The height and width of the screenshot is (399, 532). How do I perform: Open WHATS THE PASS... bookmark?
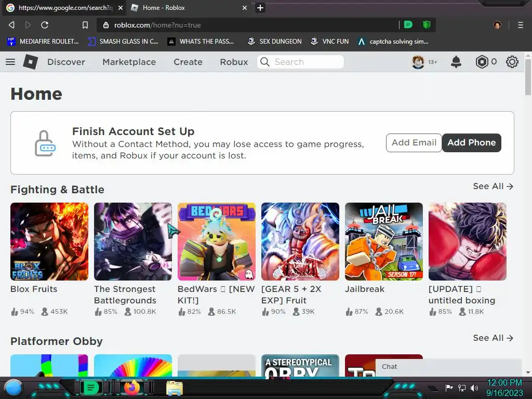(x=201, y=42)
